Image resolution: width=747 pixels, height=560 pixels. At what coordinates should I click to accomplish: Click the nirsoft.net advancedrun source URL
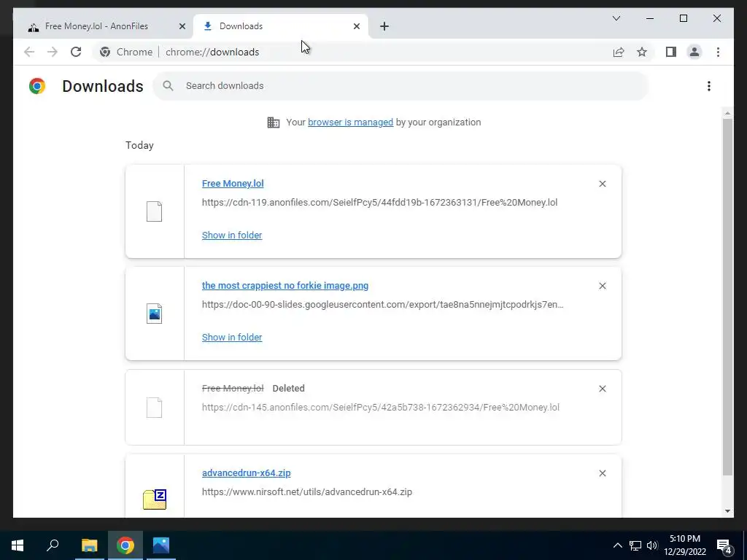(307, 492)
